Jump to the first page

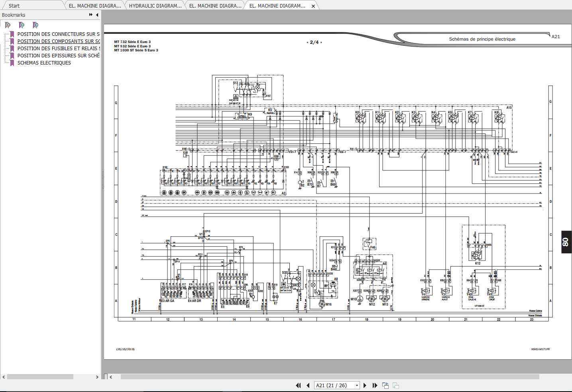298,385
